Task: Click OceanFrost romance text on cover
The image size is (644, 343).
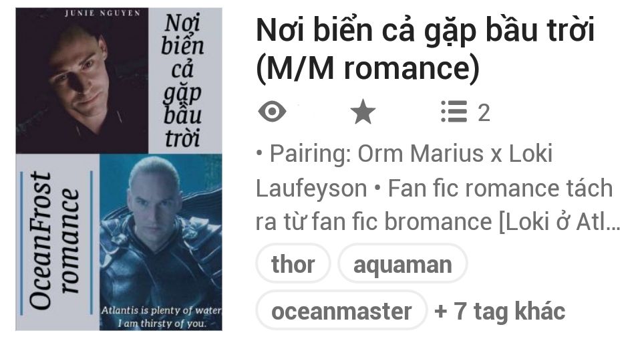Action: 53,241
